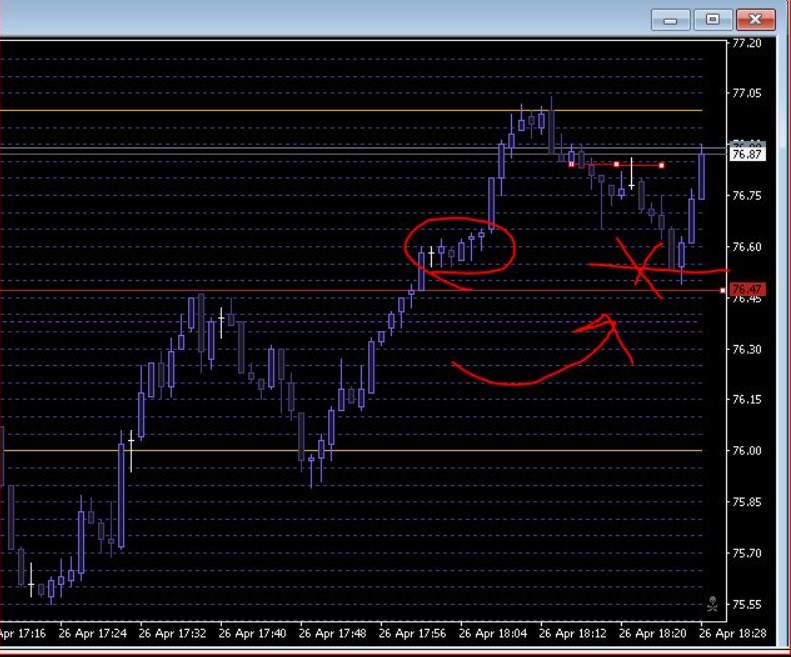791x657 pixels.
Task: Click the 76.00 price axis label
Action: click(747, 451)
